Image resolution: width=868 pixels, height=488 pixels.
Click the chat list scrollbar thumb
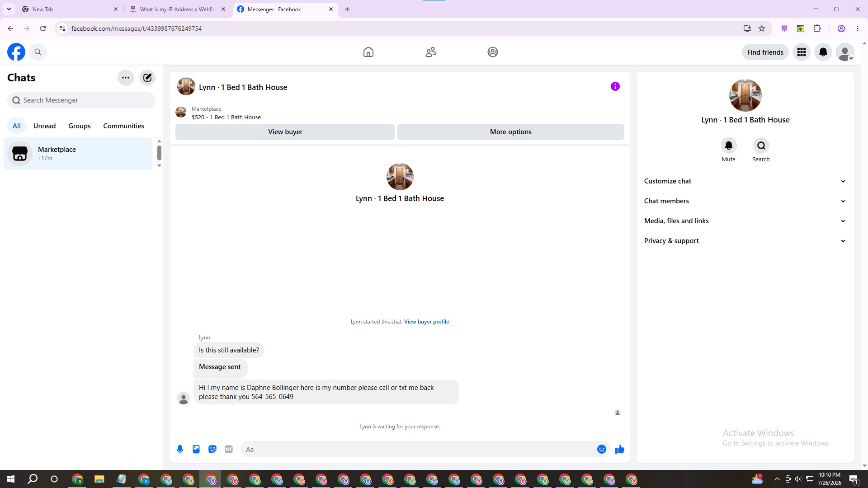(159, 153)
